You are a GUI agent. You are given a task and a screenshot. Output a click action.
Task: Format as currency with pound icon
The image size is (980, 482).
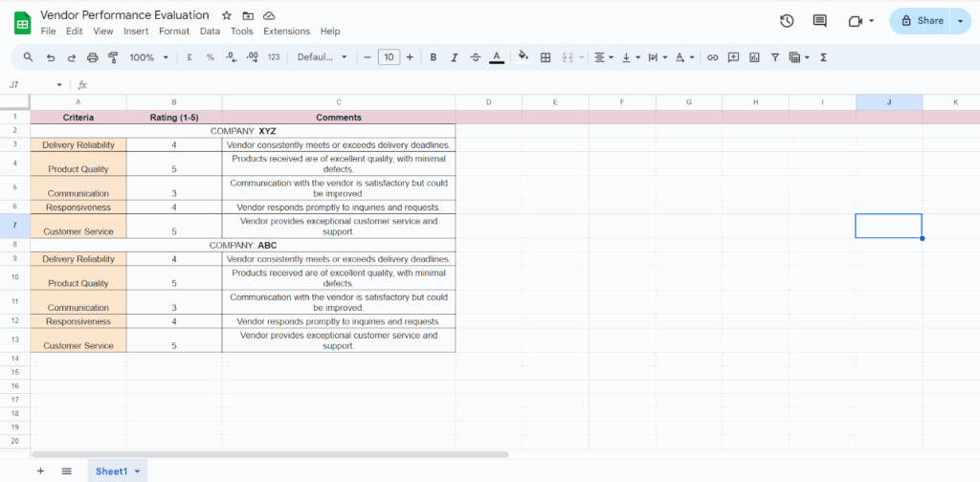pyautogui.click(x=189, y=57)
